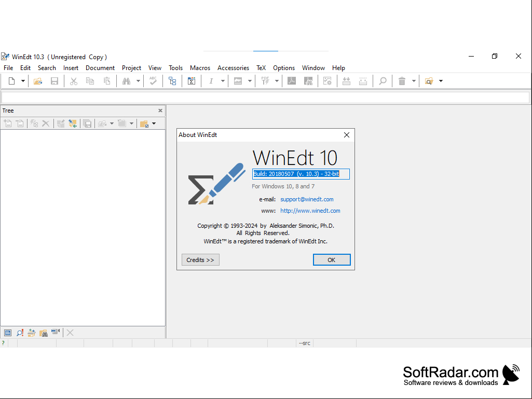The width and height of the screenshot is (532, 399).
Task: Click the pinned folders icon in Tree toolbar
Action: (73, 123)
